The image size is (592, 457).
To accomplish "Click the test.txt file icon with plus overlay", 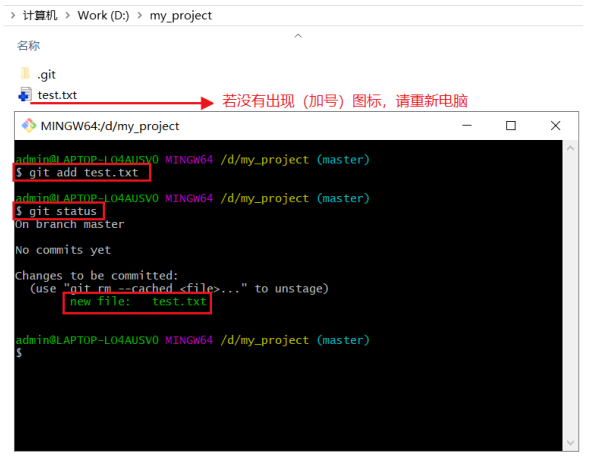I will pos(25,94).
